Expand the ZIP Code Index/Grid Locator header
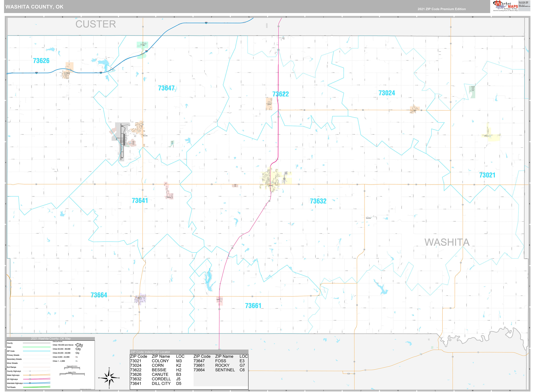 coord(150,352)
